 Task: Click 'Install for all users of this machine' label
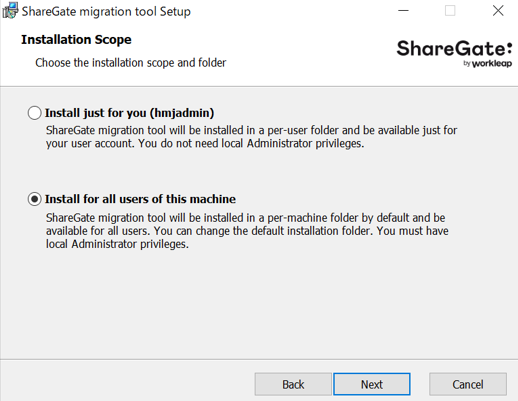coord(140,199)
